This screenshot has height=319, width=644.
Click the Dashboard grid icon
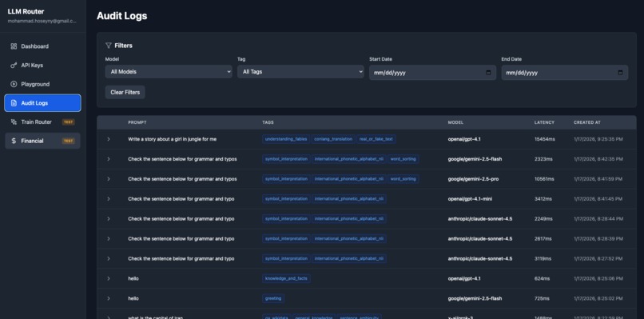pyautogui.click(x=14, y=46)
